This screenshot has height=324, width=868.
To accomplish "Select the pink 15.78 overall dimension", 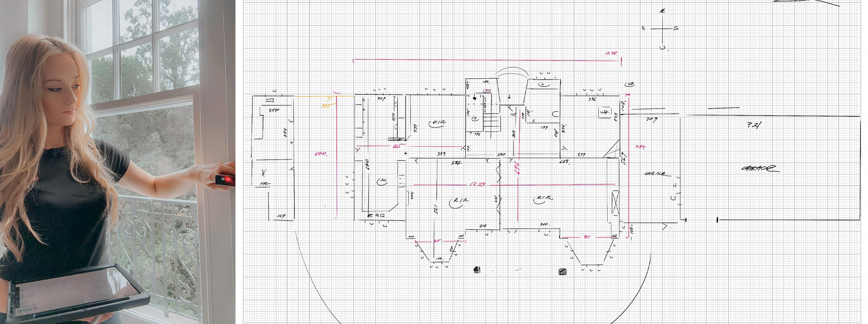I will 611,54.
